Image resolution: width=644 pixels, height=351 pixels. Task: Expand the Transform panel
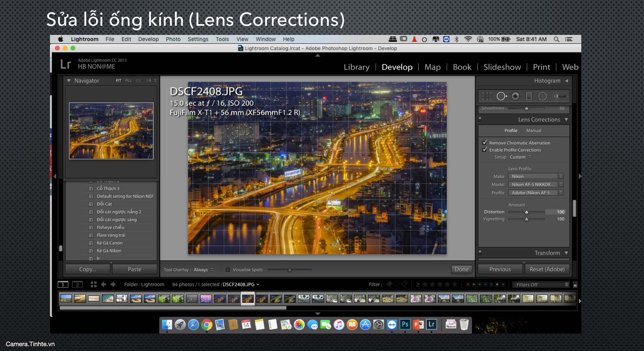566,253
